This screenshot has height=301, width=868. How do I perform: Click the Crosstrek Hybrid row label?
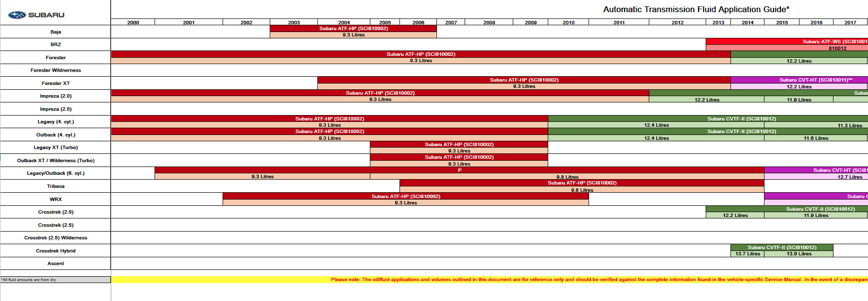(55, 251)
